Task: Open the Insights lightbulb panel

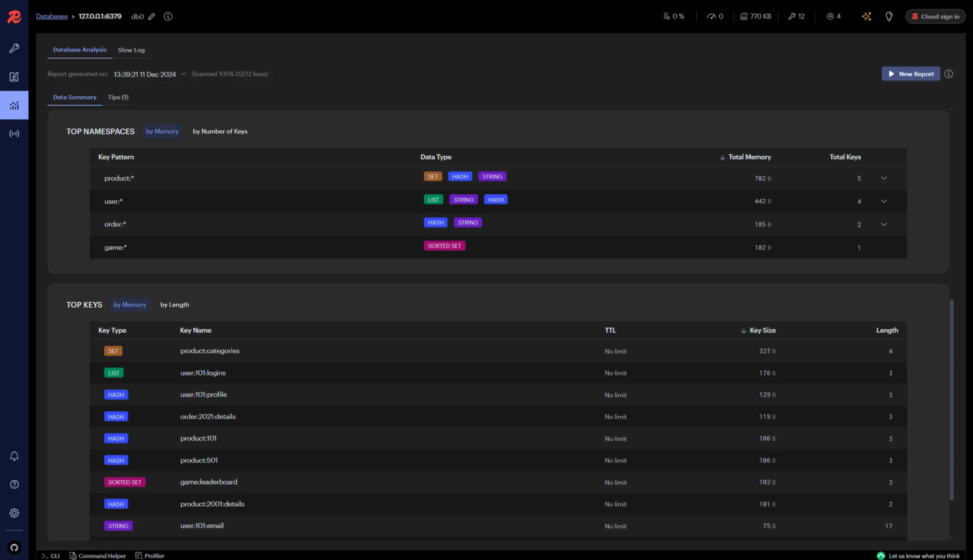Action: point(889,16)
